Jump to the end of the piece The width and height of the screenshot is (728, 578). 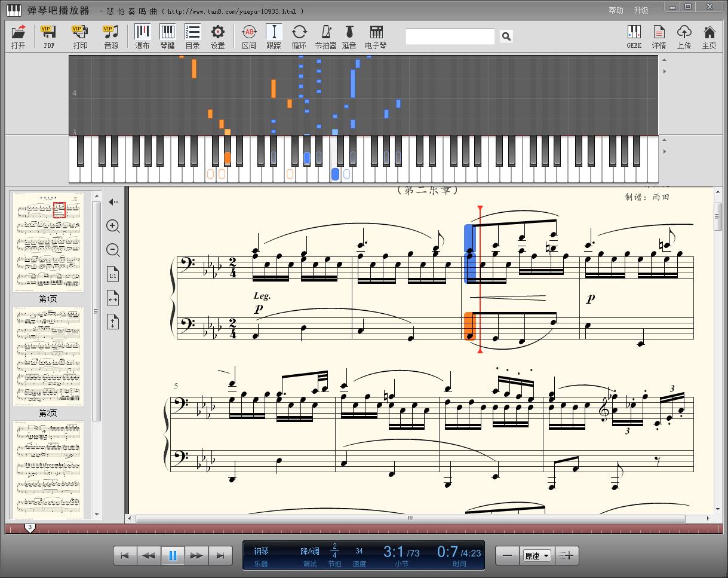click(220, 555)
